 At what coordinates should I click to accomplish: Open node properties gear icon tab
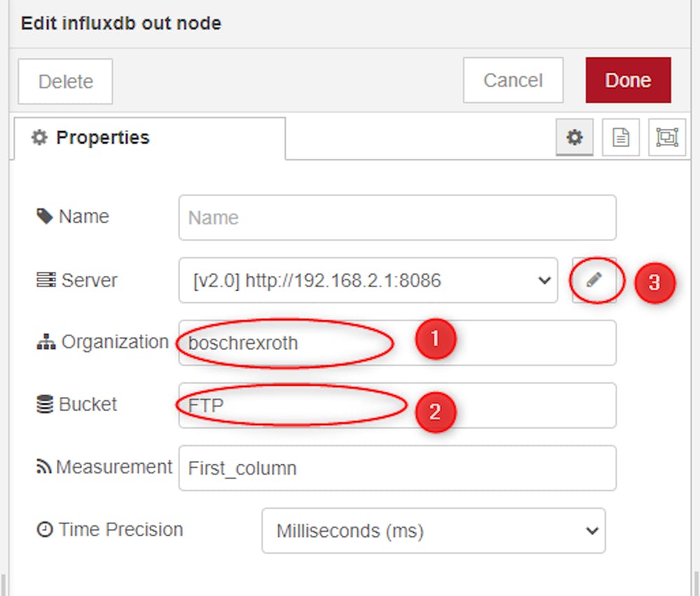pos(575,137)
